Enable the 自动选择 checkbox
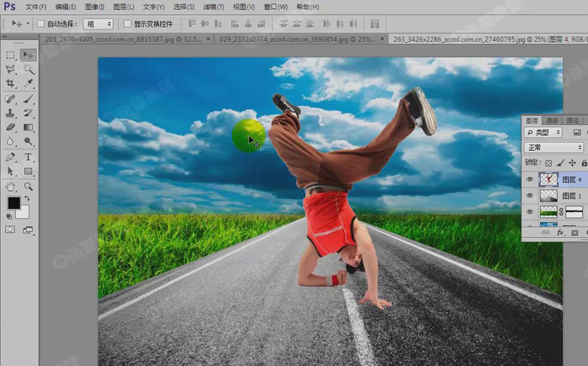This screenshot has width=588, height=366. [41, 24]
